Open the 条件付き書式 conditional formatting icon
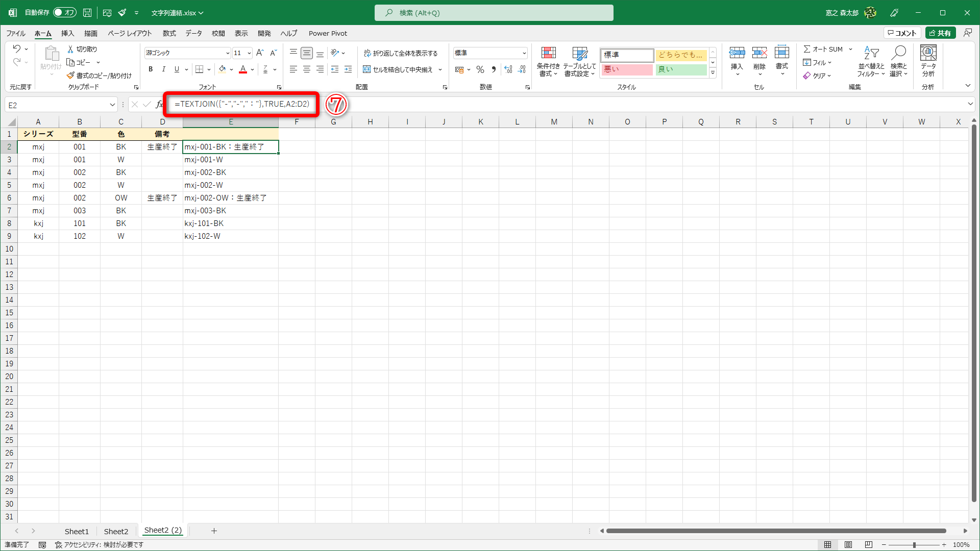 pyautogui.click(x=548, y=60)
